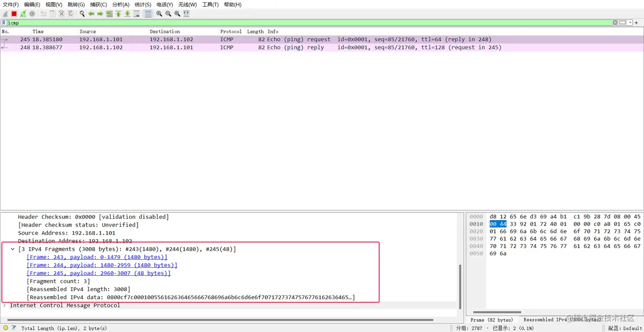Jump to first packet icon
This screenshot has height=332, width=644.
tap(118, 14)
